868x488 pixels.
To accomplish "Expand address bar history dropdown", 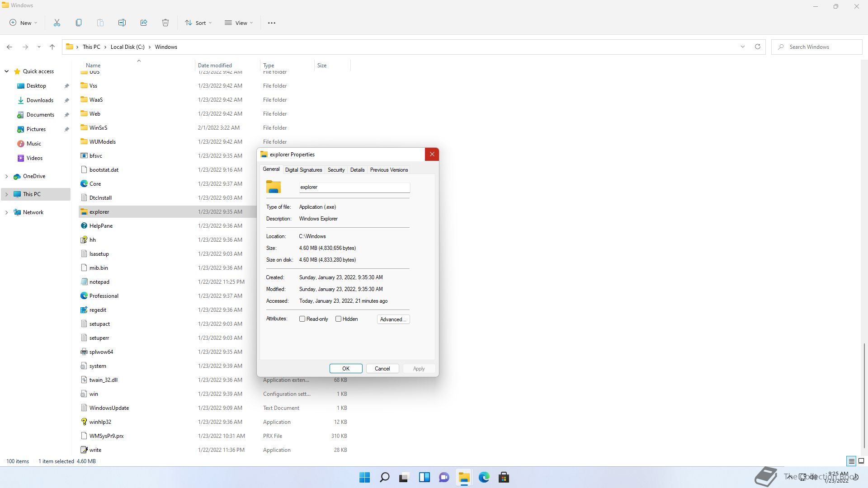I will click(742, 47).
